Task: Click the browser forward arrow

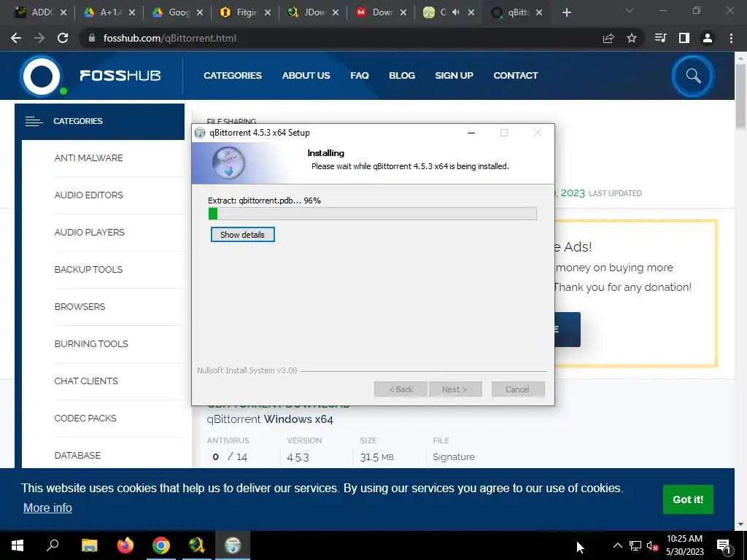Action: tap(39, 38)
